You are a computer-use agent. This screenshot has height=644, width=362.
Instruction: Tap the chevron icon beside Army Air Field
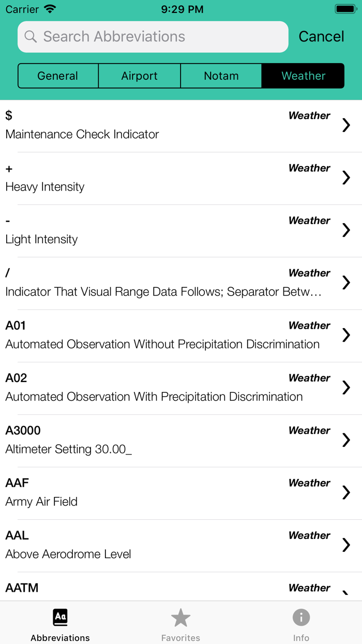tap(346, 492)
